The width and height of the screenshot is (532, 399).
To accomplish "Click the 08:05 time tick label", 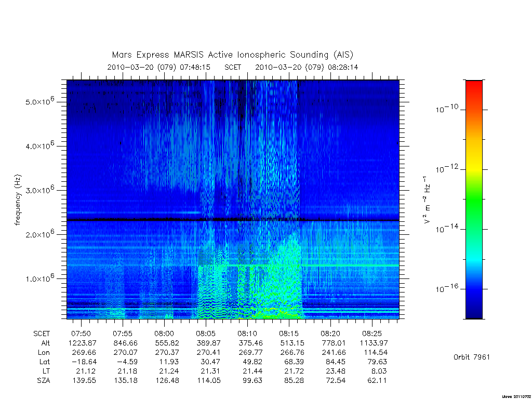I will pyautogui.click(x=206, y=334).
